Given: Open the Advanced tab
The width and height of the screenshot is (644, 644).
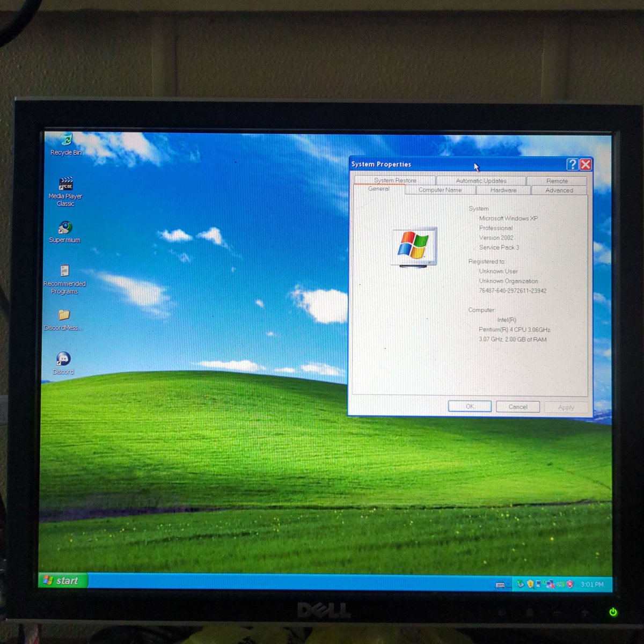Looking at the screenshot, I should pos(559,190).
